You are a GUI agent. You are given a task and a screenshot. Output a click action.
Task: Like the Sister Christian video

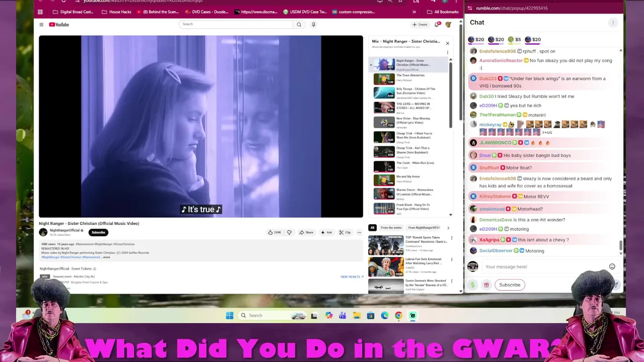(275, 232)
